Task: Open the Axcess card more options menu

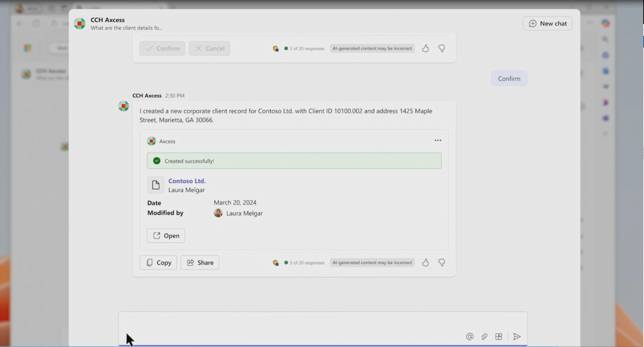Action: (x=438, y=140)
